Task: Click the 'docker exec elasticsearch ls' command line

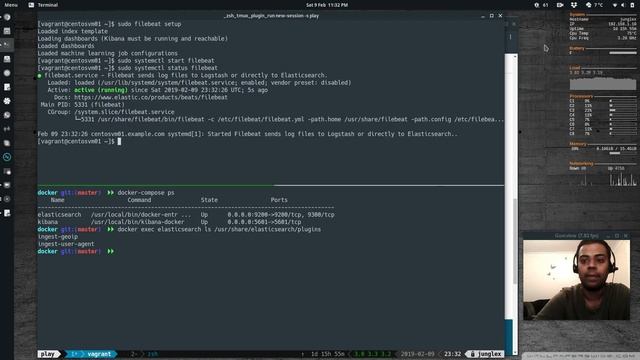Action: click(x=219, y=229)
